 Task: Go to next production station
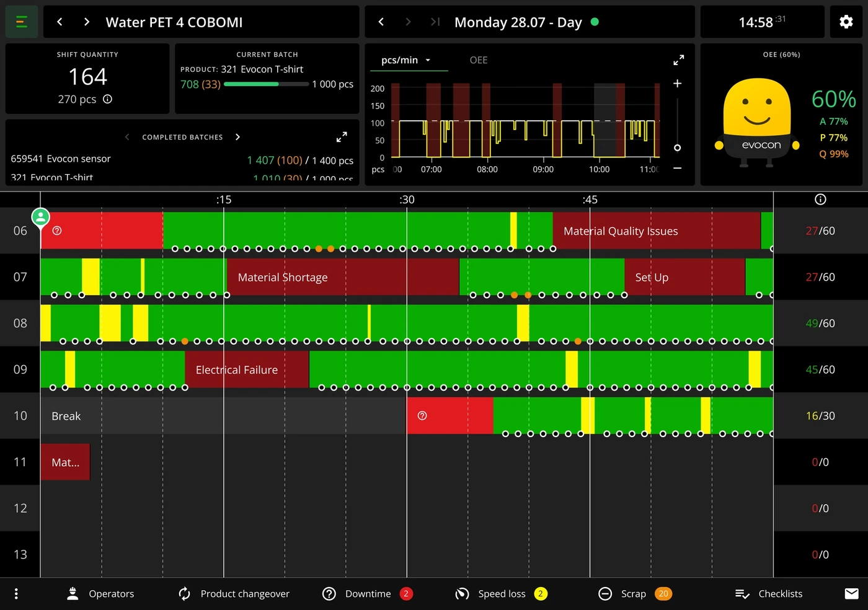coord(87,22)
